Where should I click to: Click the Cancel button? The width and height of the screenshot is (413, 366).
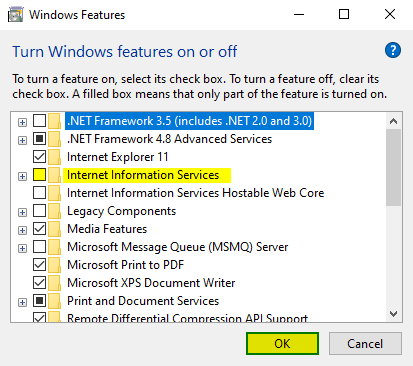[x=365, y=343]
